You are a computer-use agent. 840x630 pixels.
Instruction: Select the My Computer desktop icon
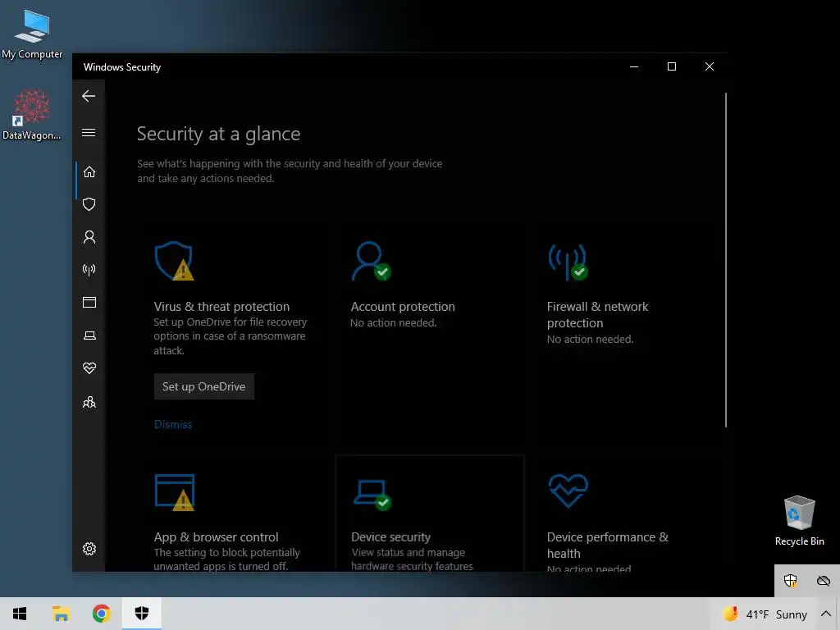(x=32, y=34)
